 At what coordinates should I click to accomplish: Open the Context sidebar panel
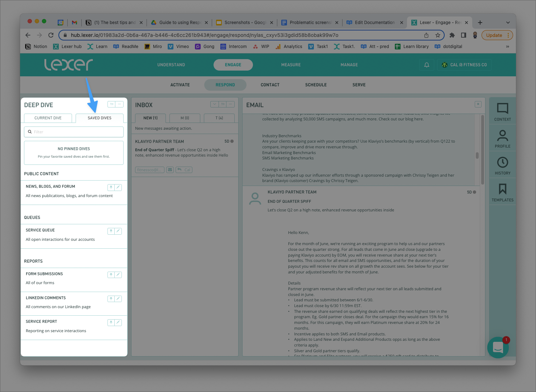502,112
